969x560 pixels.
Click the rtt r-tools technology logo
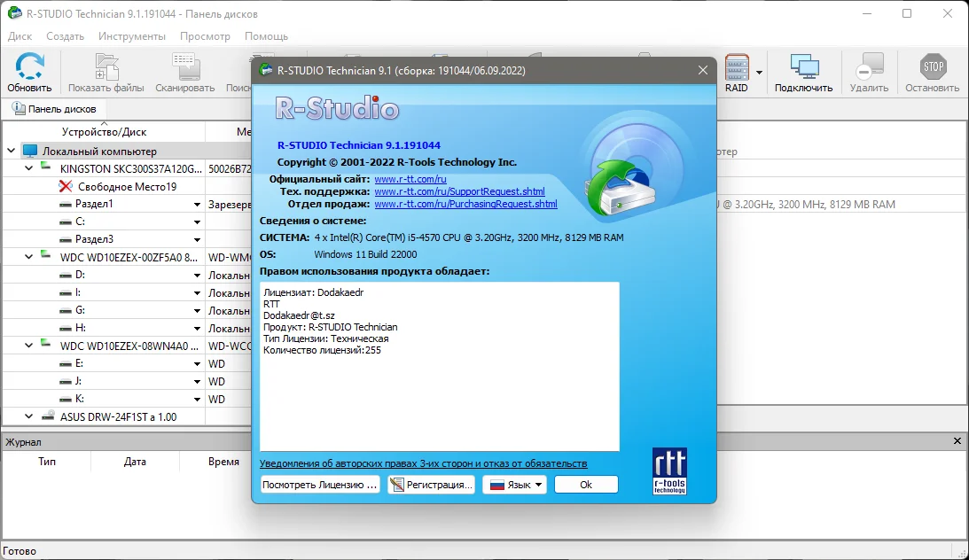(x=670, y=471)
